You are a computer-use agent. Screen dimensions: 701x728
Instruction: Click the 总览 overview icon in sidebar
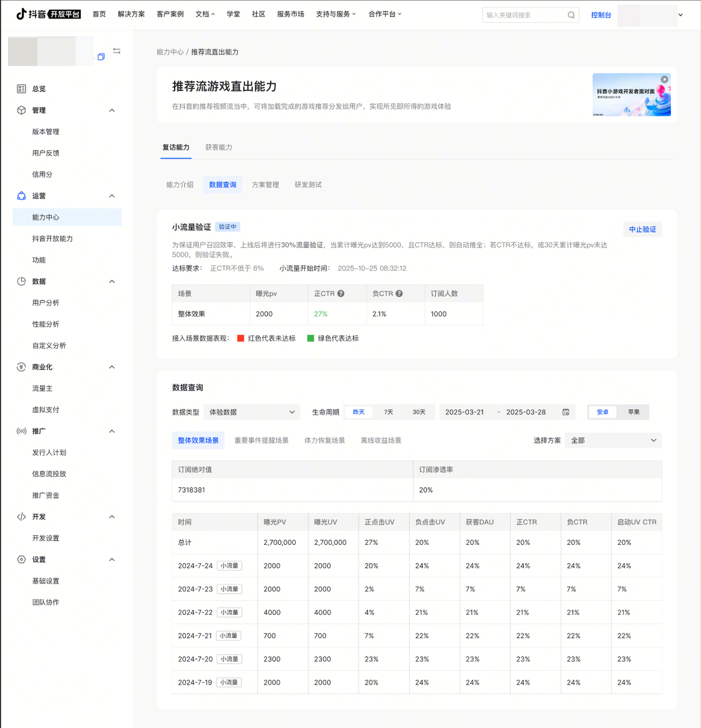[x=22, y=89]
